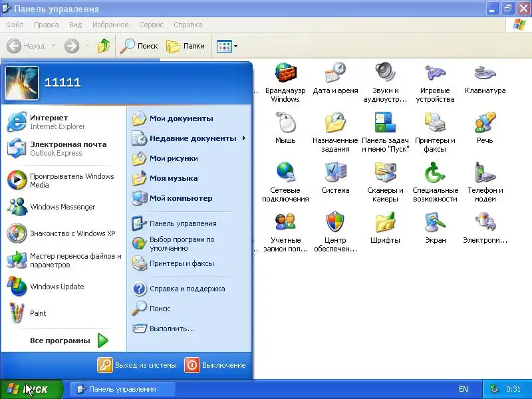Toggle the Папки toolbar button

[x=186, y=46]
